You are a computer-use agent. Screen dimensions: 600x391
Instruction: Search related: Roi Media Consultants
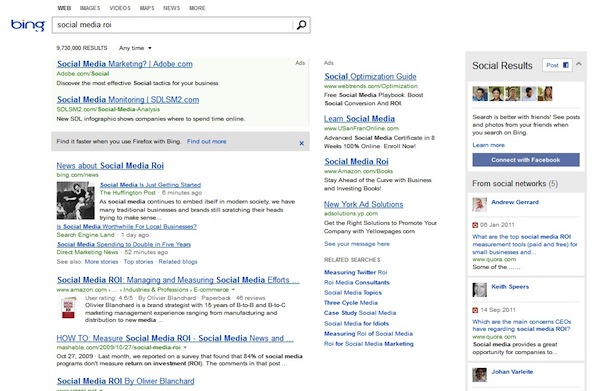[357, 282]
